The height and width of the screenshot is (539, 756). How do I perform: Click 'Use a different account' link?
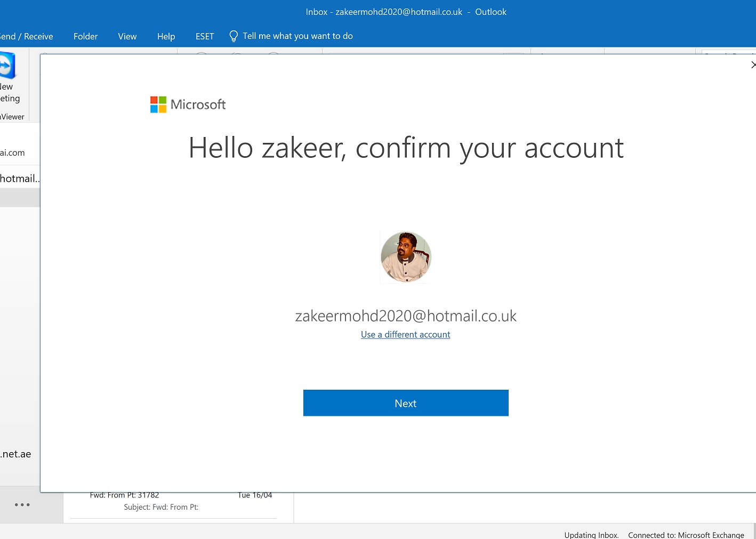click(x=406, y=335)
